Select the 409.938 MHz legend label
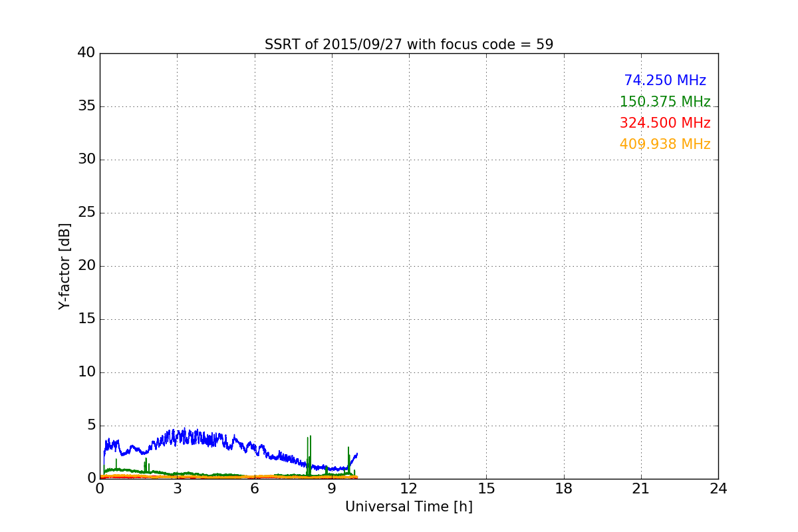Image resolution: width=798 pixels, height=532 pixels. pyautogui.click(x=665, y=144)
